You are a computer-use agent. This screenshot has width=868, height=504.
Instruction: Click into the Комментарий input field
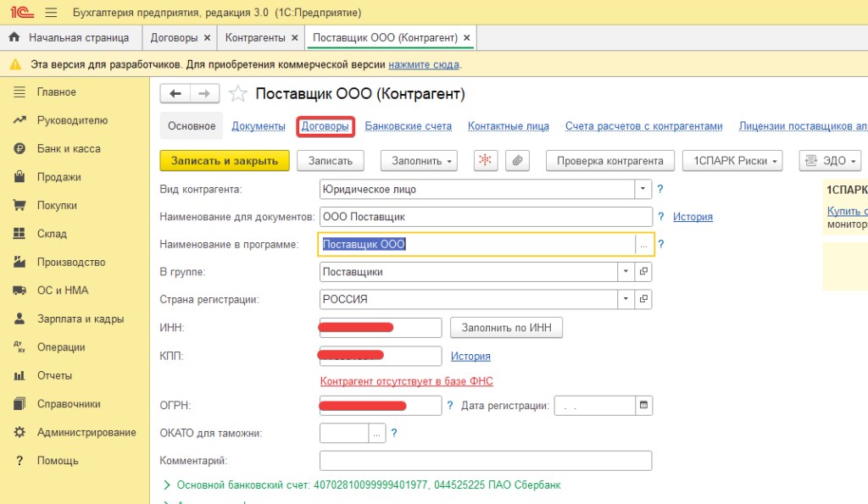(x=485, y=461)
